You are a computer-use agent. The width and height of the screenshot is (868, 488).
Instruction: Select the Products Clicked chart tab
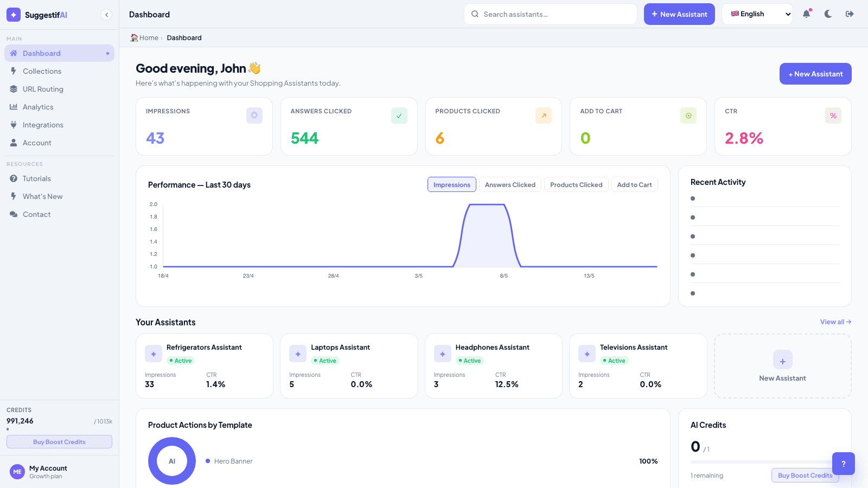pyautogui.click(x=576, y=184)
